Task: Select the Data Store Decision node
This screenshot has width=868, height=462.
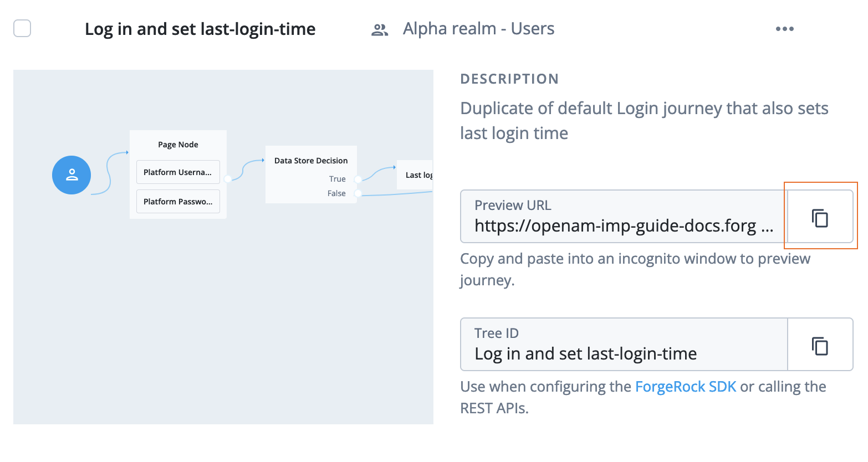Action: point(311,160)
